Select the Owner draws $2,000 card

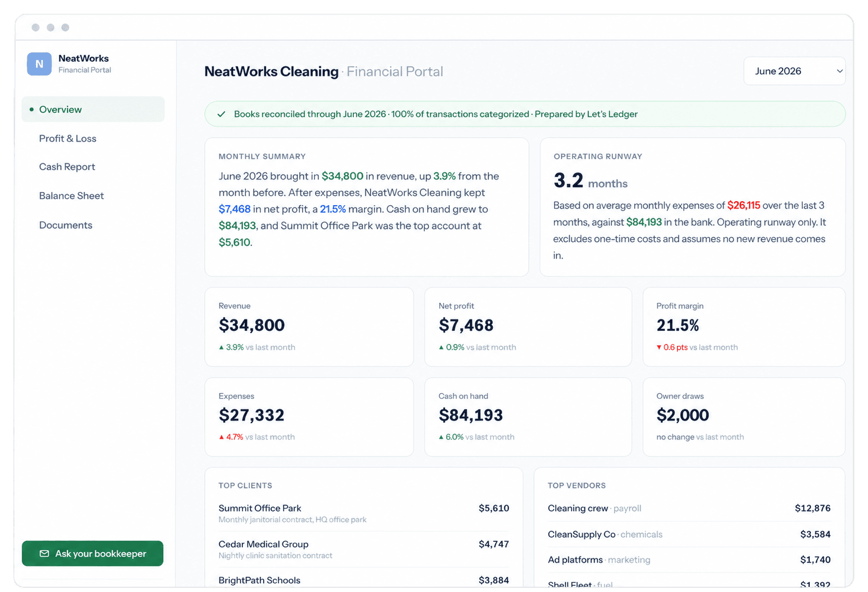pos(744,417)
